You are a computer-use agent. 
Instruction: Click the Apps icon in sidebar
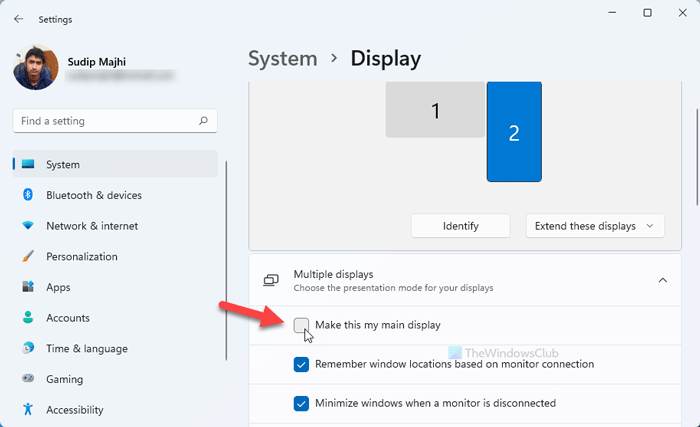pyautogui.click(x=28, y=287)
